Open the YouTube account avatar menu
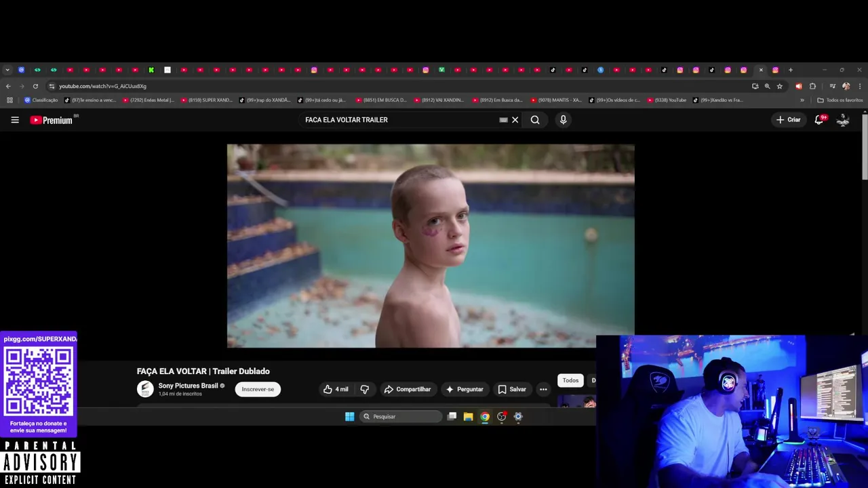 click(843, 120)
